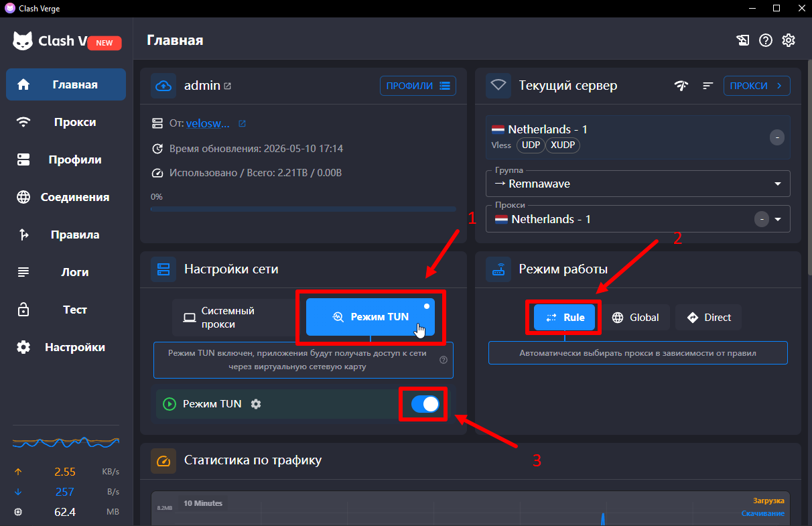812x526 pixels.
Task: Click the sidebar mini traffic graph
Action: (x=66, y=442)
